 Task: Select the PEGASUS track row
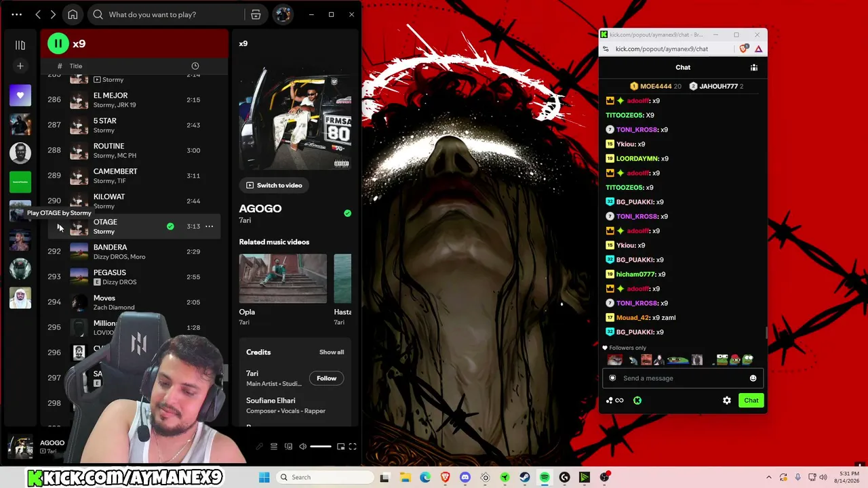tap(134, 277)
